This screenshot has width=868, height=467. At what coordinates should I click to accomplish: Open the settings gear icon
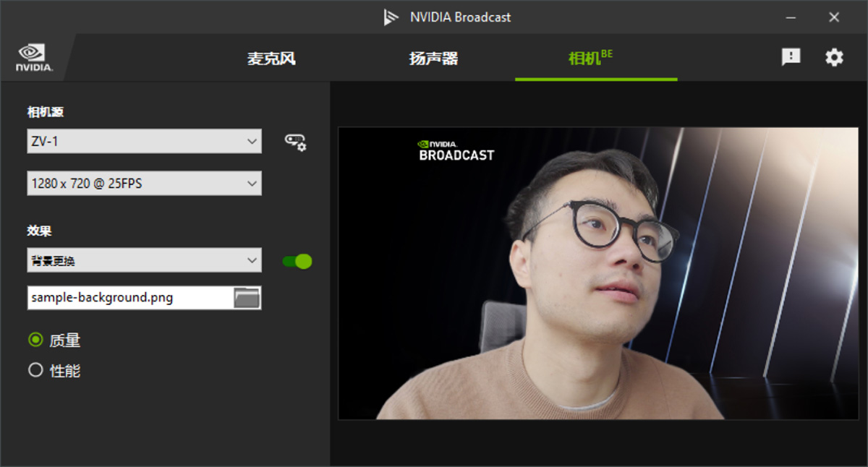tap(834, 57)
